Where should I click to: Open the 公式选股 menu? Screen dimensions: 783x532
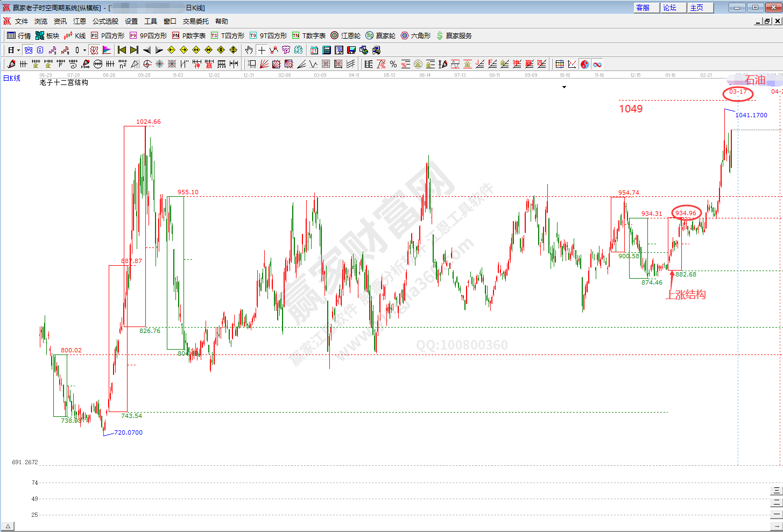pyautogui.click(x=105, y=22)
